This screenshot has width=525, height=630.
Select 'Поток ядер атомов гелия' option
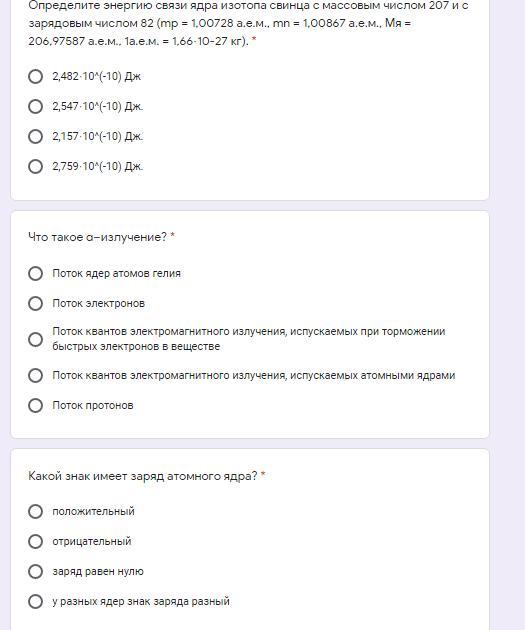[35, 274]
